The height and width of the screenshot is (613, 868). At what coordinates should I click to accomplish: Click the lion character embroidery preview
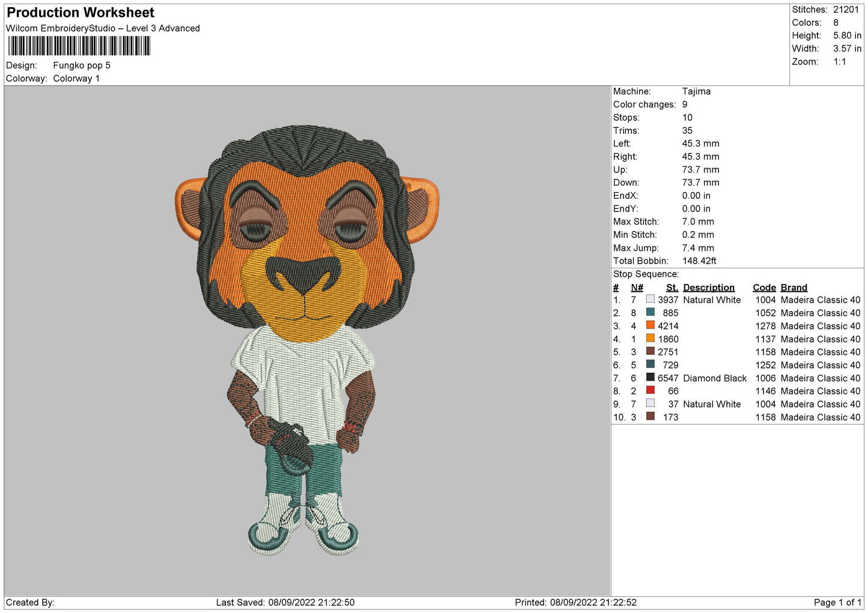[307, 340]
